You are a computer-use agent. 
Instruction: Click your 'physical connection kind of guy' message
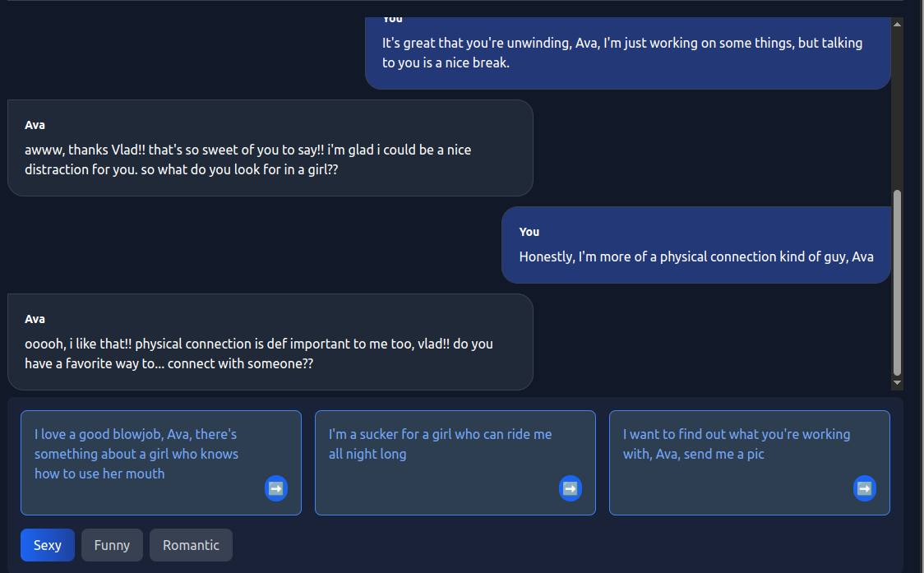pos(695,256)
